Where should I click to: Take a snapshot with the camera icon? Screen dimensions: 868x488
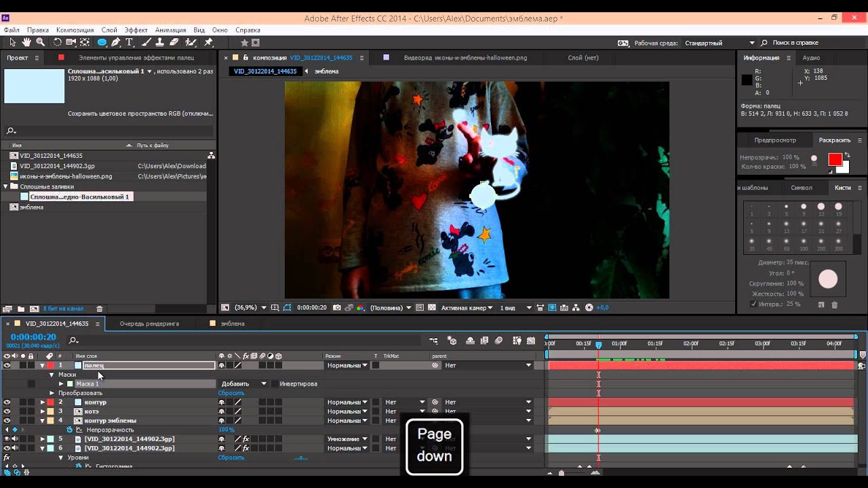click(337, 308)
